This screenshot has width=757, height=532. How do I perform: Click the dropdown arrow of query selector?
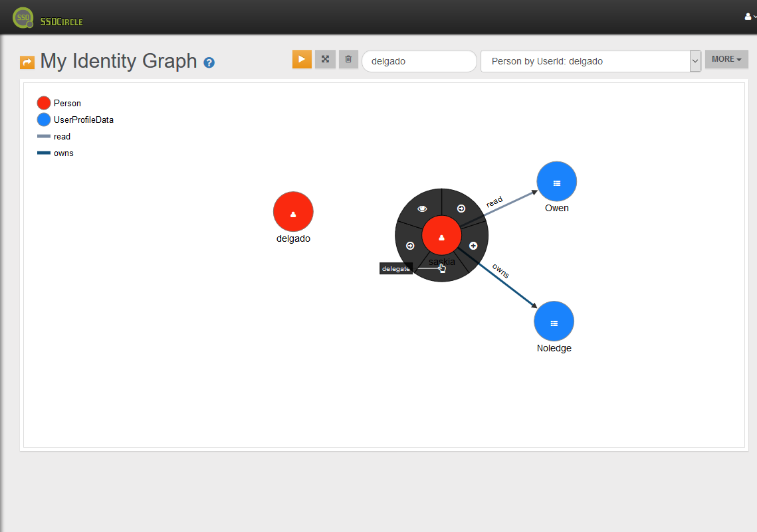click(695, 61)
